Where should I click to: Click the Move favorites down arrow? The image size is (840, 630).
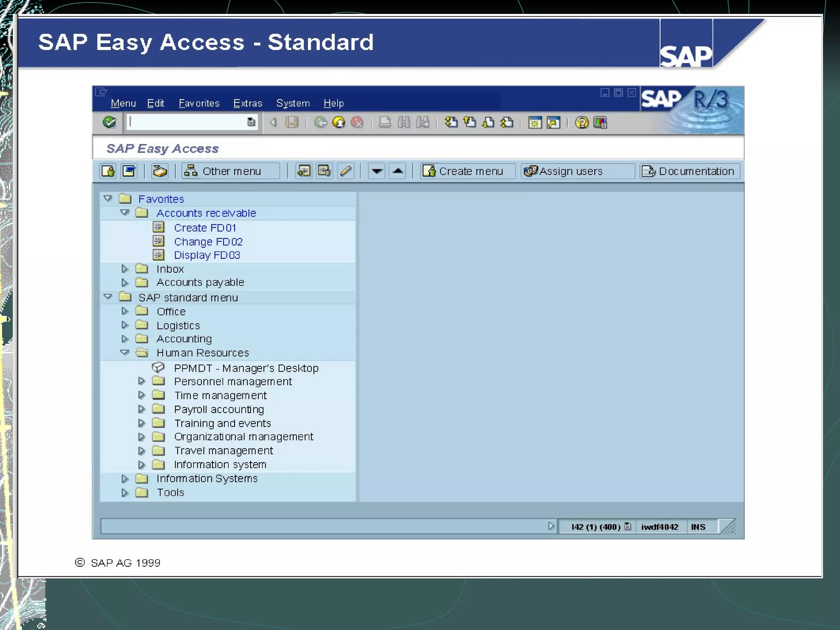tap(377, 171)
